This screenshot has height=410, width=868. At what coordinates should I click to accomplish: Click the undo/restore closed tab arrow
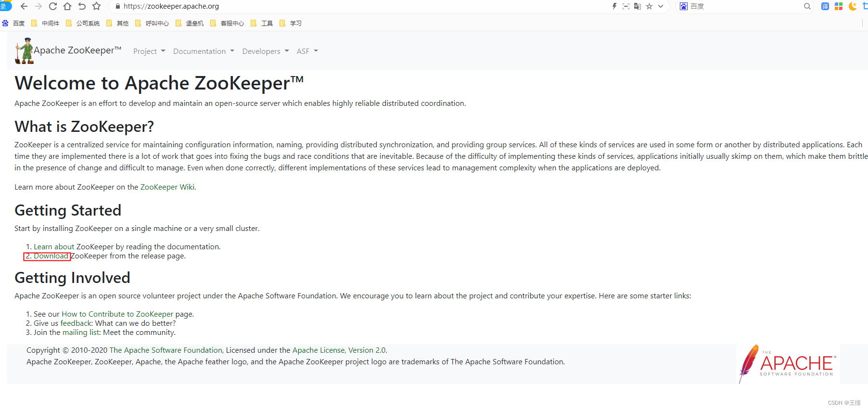(82, 6)
